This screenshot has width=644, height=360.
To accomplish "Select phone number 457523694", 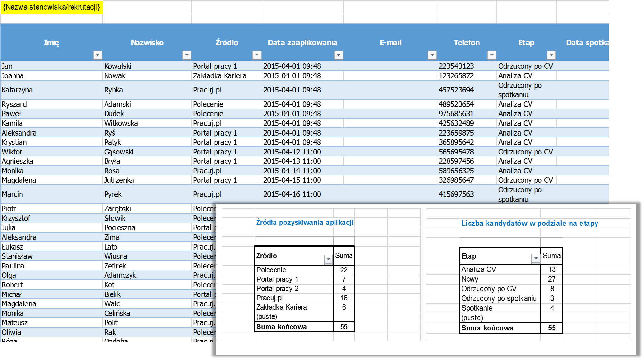I will (x=467, y=90).
